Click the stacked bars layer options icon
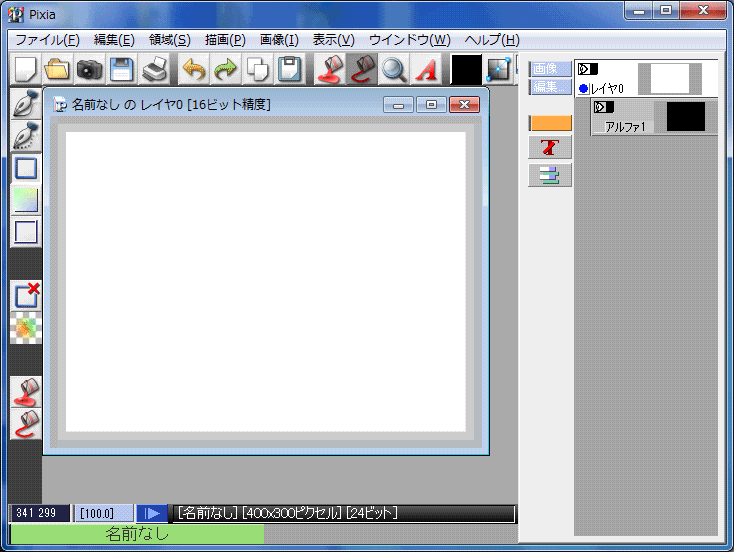The width and height of the screenshot is (734, 552). (x=550, y=175)
